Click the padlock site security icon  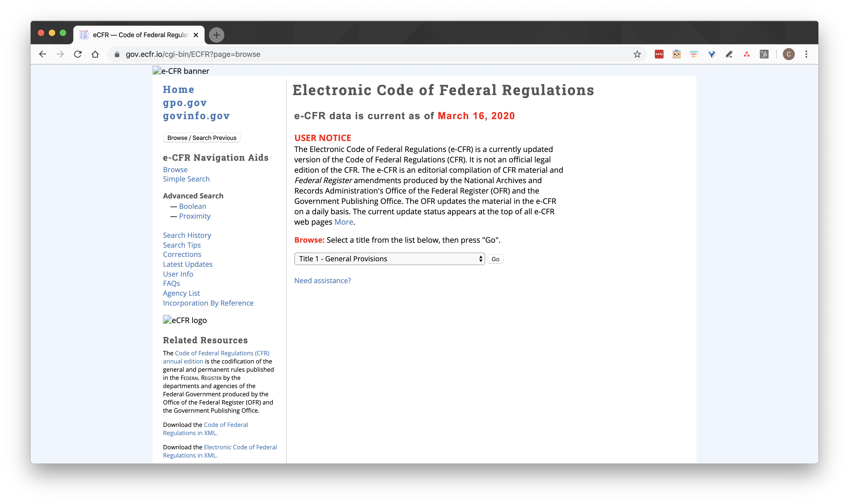click(x=117, y=54)
